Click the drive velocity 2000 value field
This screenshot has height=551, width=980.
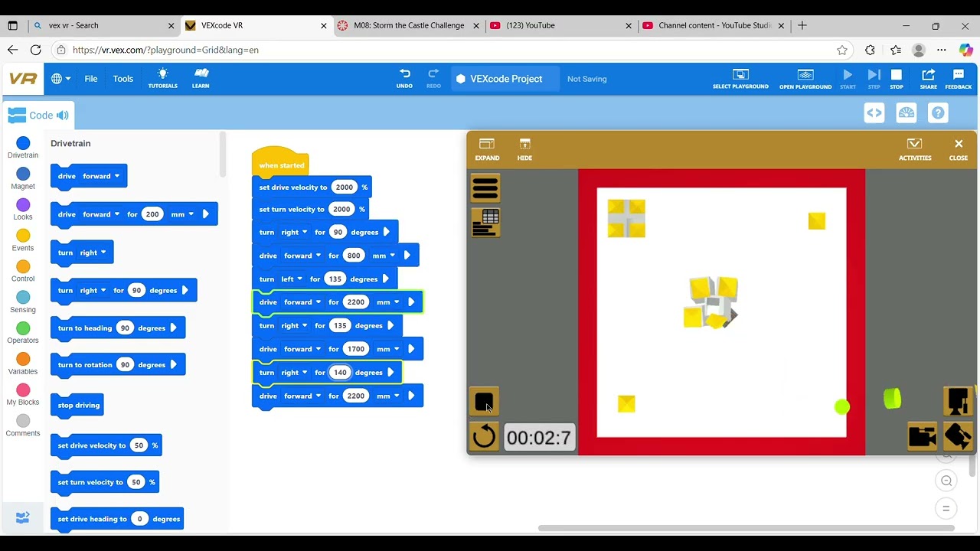345,187
